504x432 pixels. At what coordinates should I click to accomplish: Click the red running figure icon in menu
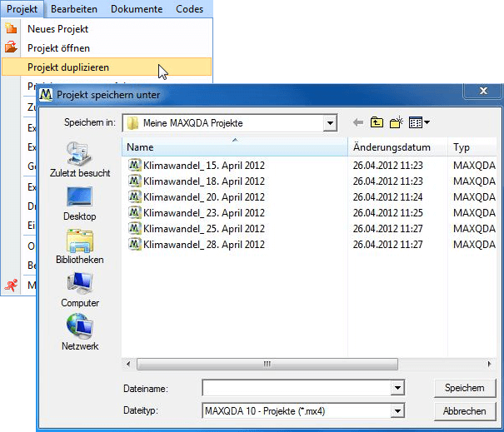(x=12, y=285)
